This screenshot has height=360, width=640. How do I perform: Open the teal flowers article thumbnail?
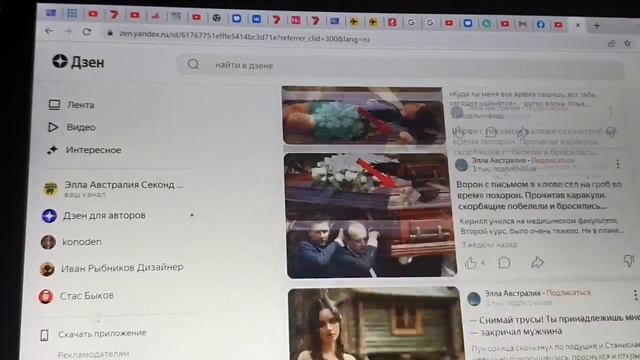click(x=363, y=116)
